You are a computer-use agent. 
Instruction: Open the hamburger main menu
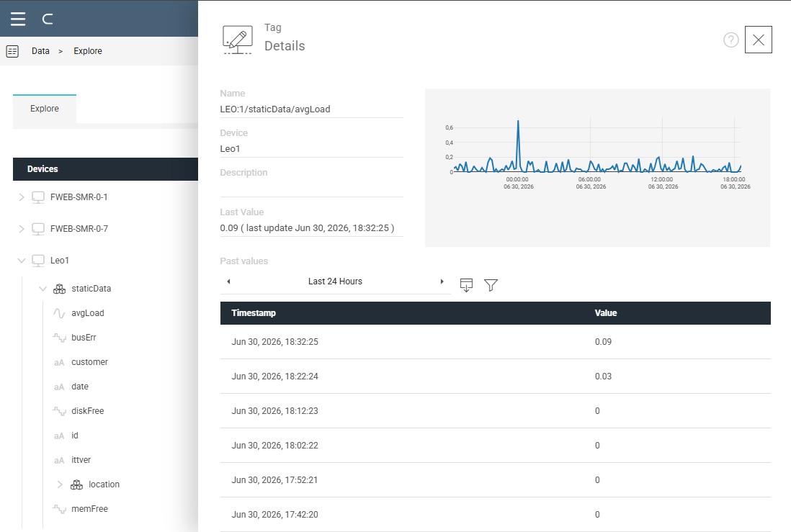[x=18, y=19]
